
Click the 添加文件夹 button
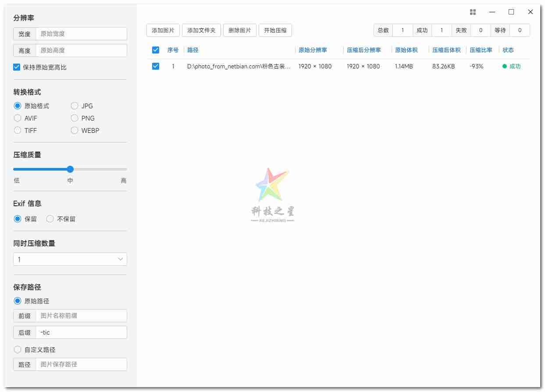click(201, 30)
